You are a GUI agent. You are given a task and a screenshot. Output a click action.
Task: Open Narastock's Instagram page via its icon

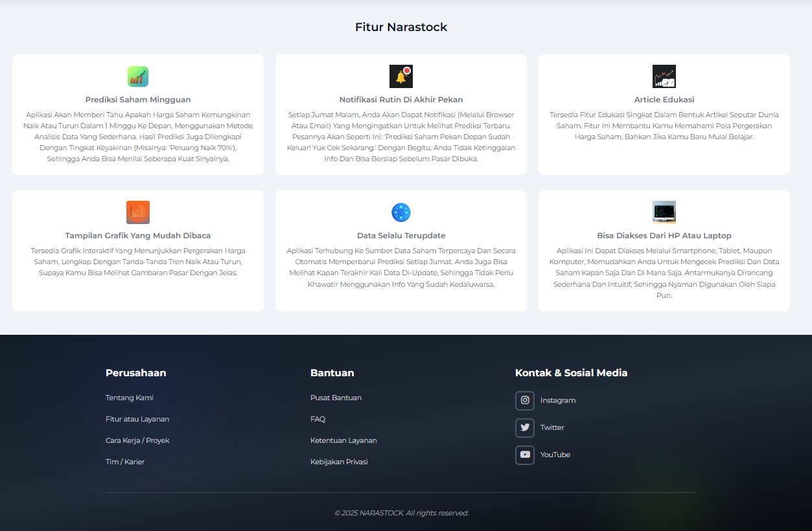coord(525,400)
